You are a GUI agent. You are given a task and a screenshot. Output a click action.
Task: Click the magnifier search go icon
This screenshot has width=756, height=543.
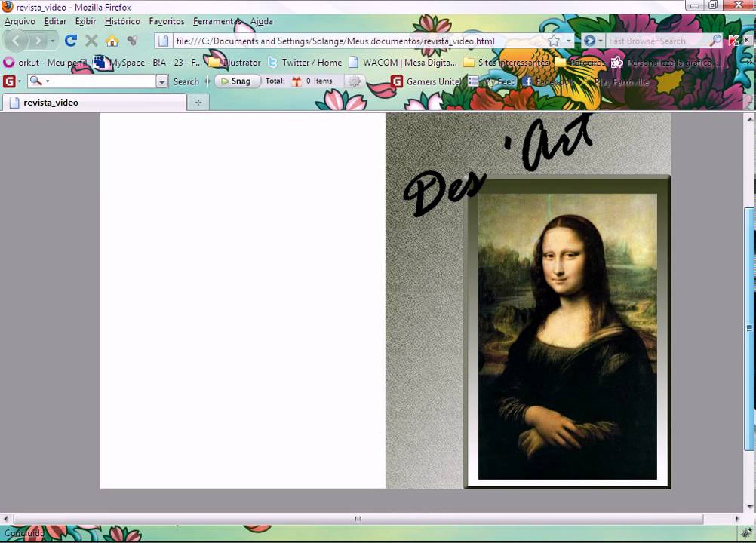tap(715, 41)
